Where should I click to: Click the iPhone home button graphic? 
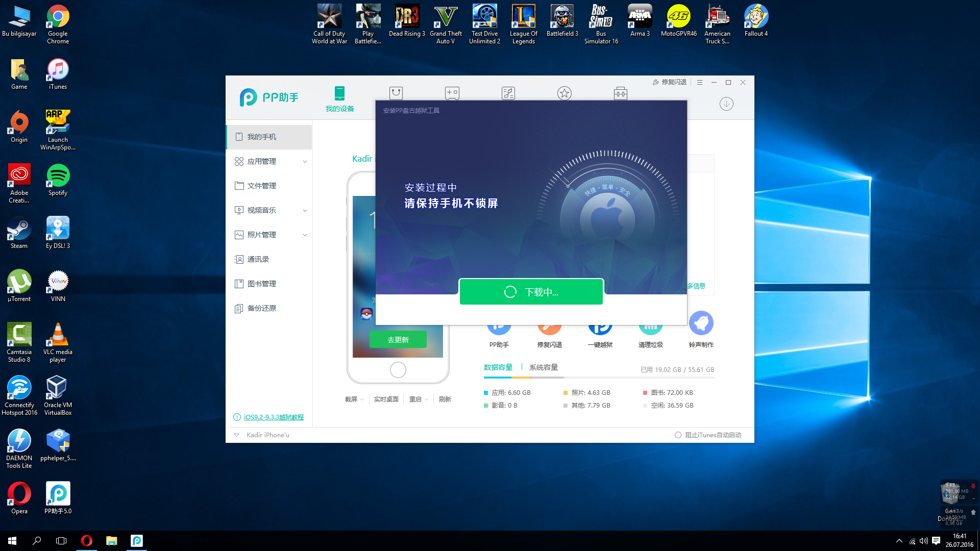[x=398, y=370]
